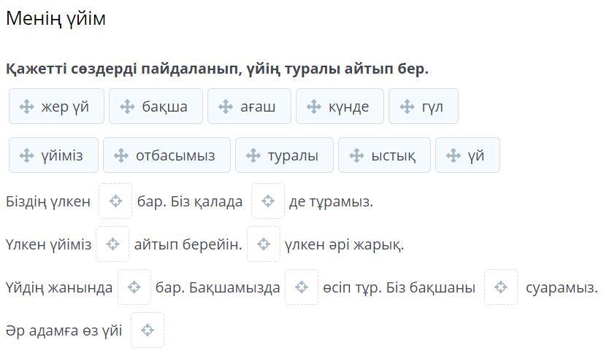Screen dimensions: 612x364
Task: Select the "бақша" word chip label
Action: 164,107
